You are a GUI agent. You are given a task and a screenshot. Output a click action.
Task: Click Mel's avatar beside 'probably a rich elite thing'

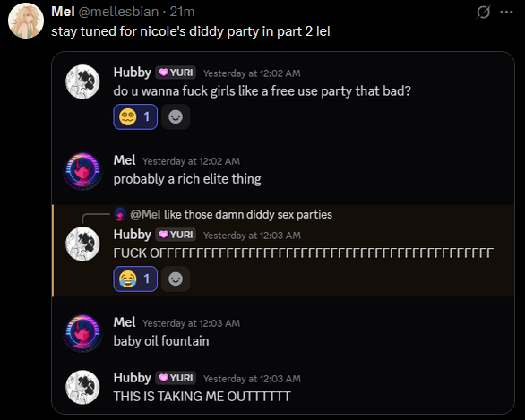(82, 171)
